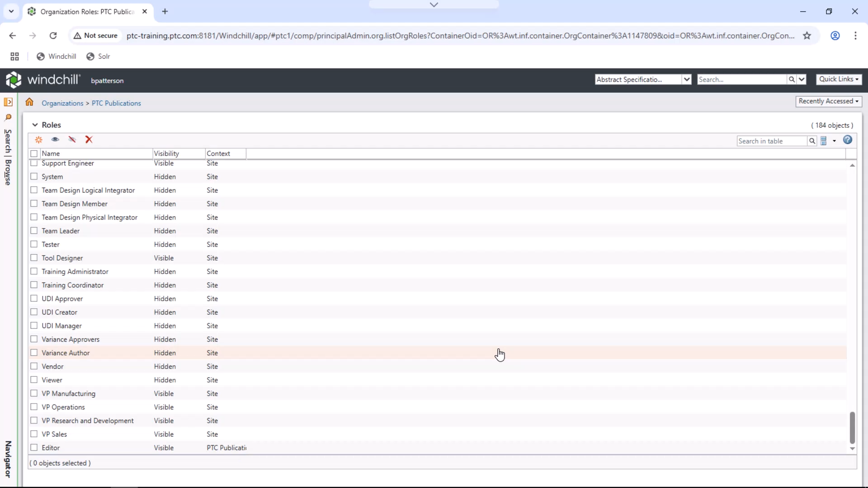Sort by the Visibility column header
Viewport: 868px width, 488px height.
179,154
